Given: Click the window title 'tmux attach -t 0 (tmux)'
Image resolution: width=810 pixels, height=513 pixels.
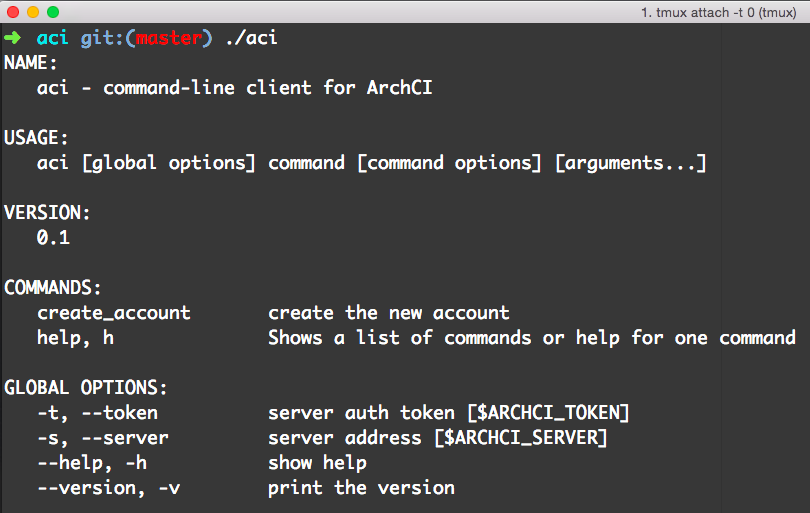Looking at the screenshot, I should click(719, 12).
